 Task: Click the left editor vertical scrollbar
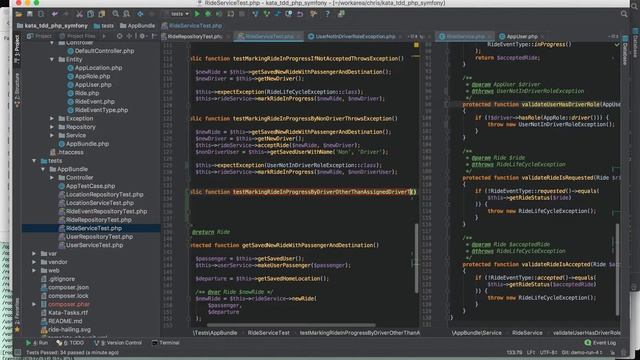coord(416,258)
